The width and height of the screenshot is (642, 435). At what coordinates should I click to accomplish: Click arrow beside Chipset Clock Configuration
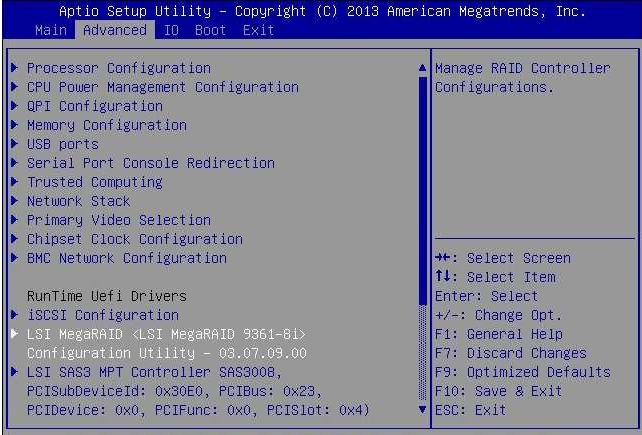click(14, 238)
